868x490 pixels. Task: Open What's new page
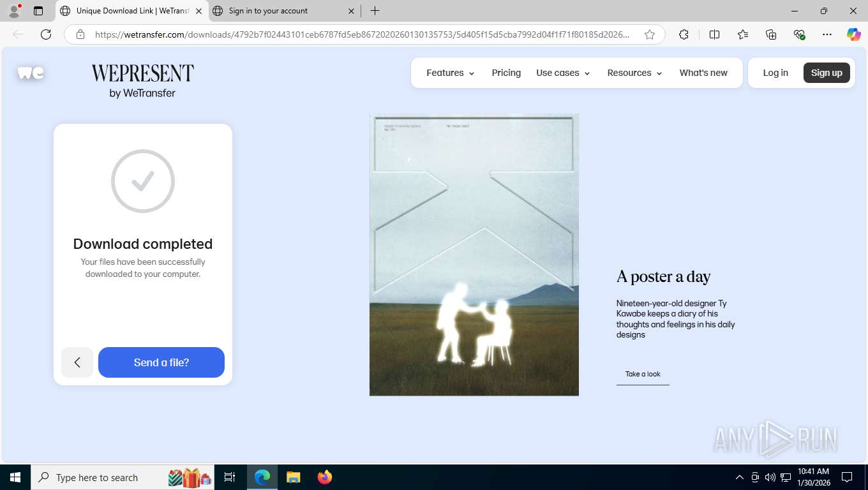[703, 73]
